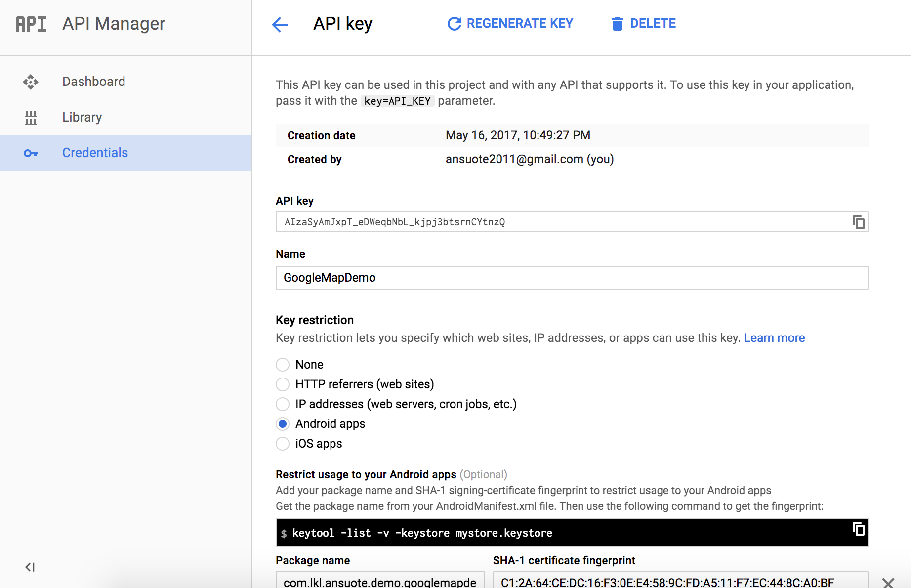
Task: Click 'Restrict usage to your Android apps'
Action: point(366,474)
